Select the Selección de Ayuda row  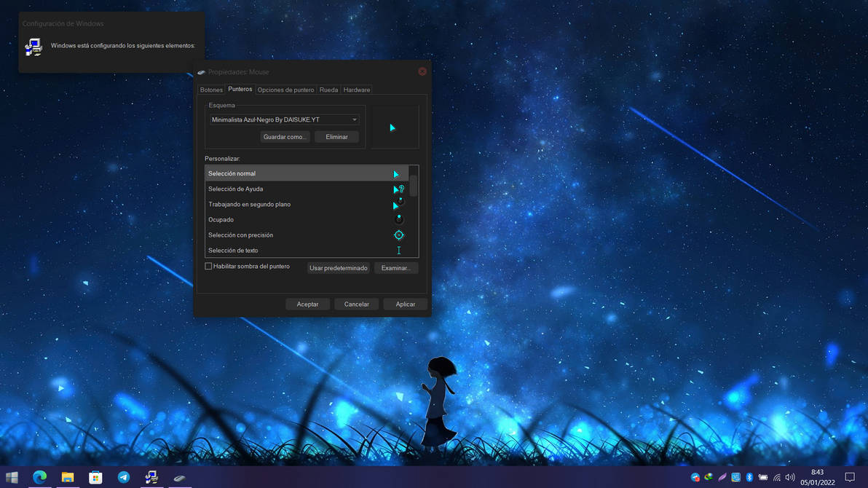[x=307, y=189]
